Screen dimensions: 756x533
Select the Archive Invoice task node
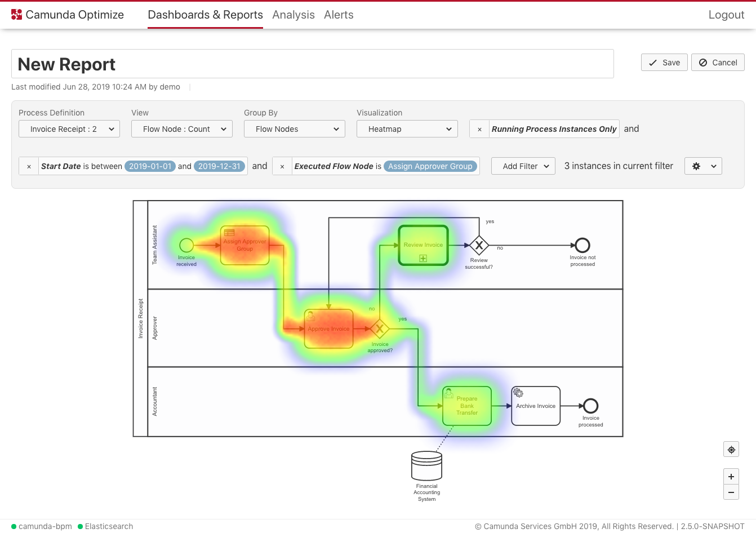(536, 406)
